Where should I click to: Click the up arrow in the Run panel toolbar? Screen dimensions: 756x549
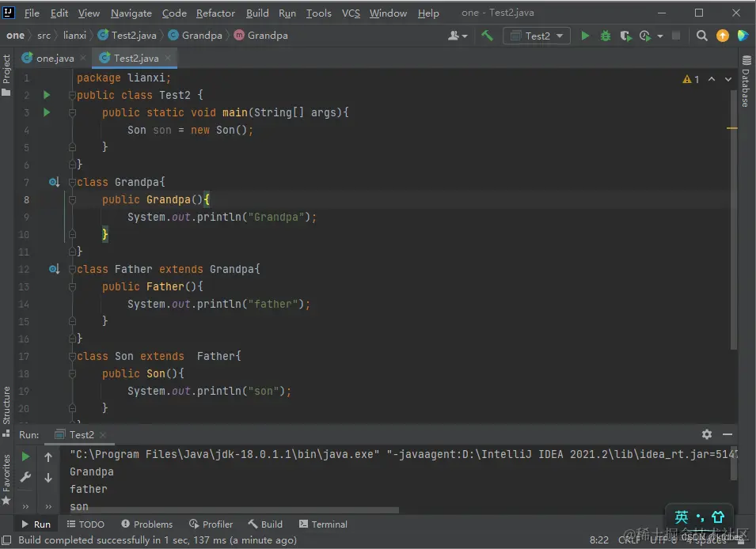click(x=48, y=457)
